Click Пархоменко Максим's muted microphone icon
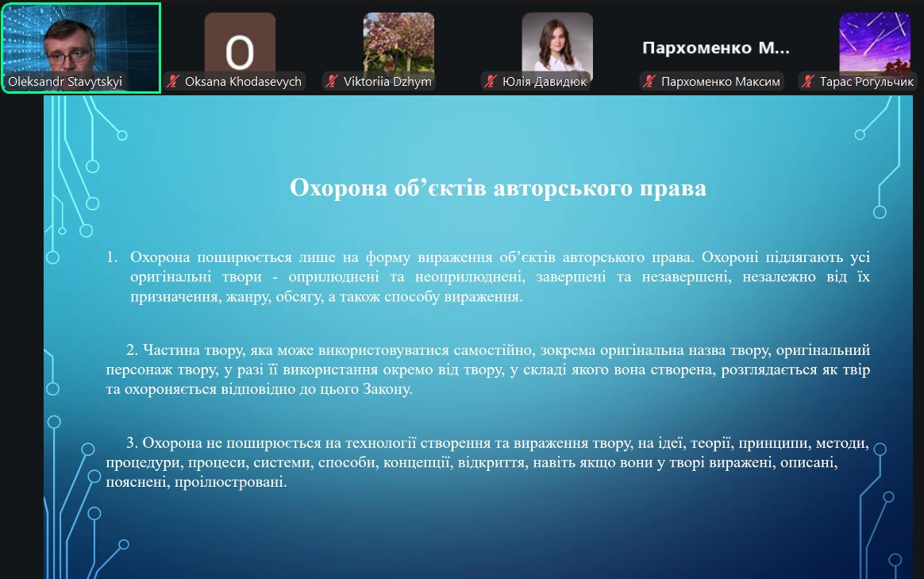This screenshot has width=924, height=579. point(650,81)
